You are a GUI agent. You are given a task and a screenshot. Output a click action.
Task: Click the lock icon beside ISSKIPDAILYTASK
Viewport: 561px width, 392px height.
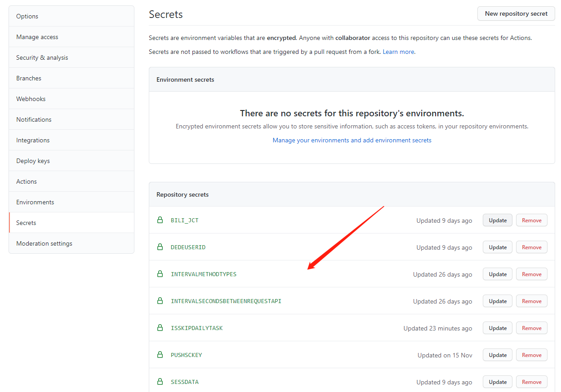[x=160, y=328]
